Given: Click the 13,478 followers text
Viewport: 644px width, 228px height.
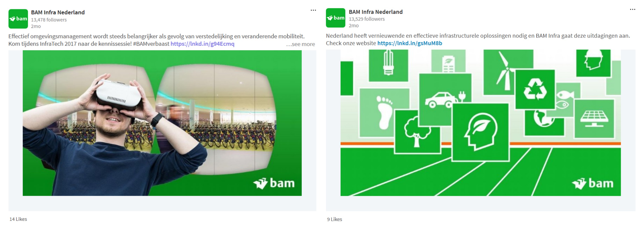Looking at the screenshot, I should (x=49, y=20).
